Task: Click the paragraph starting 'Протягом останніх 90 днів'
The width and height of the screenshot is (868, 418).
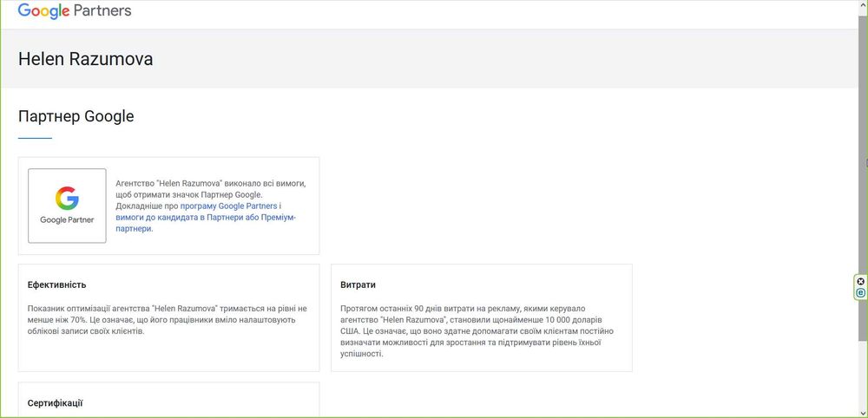Action: (x=477, y=330)
